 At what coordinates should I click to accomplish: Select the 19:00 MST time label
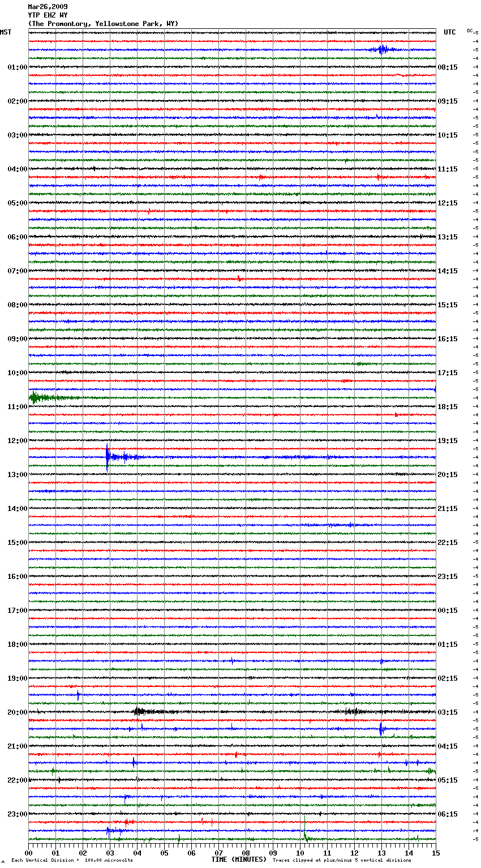coord(18,678)
